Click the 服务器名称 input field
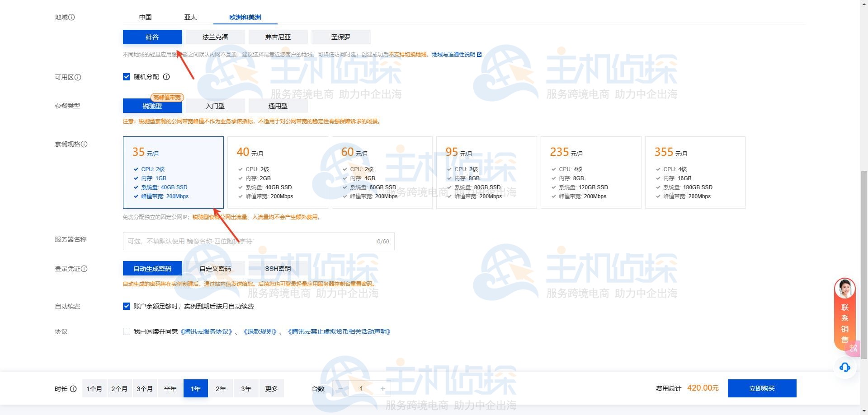 (259, 241)
